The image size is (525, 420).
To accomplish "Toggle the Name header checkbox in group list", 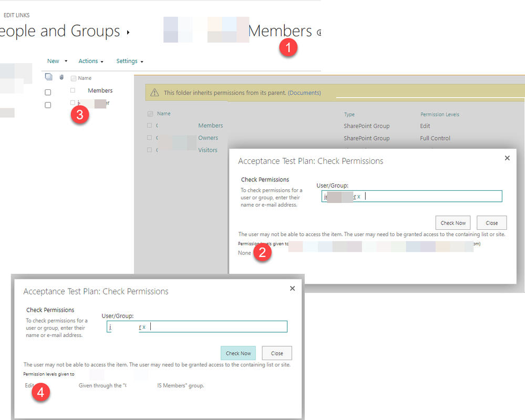I will click(74, 78).
